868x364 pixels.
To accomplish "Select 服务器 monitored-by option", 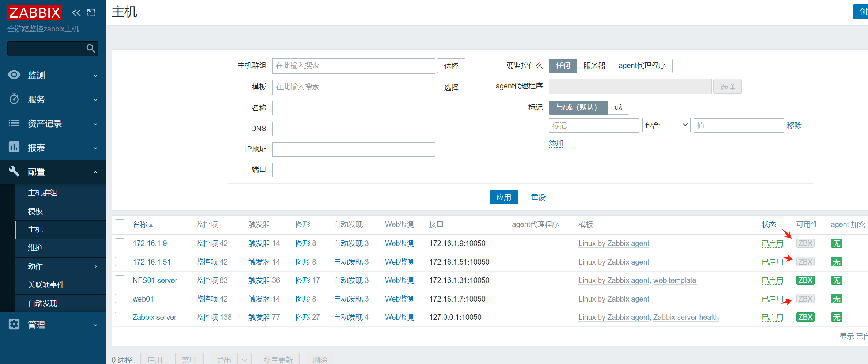I will click(x=594, y=66).
